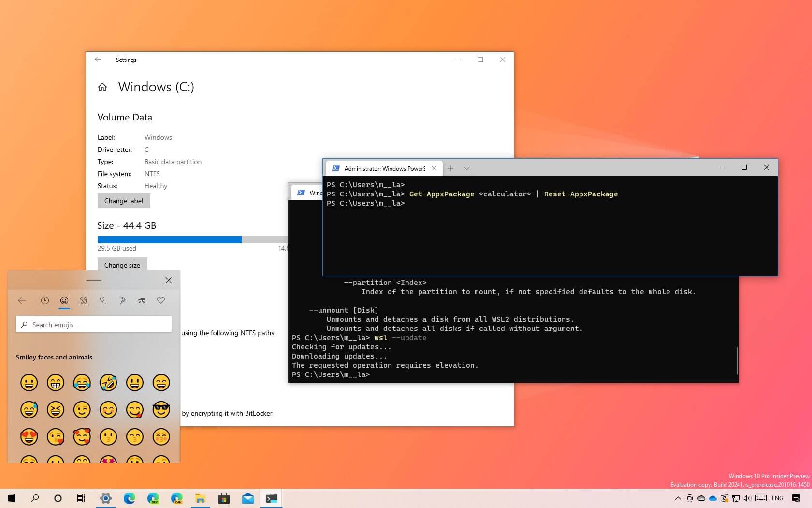The image size is (812, 508).
Task: Click the rear Terminal window's scrollbar
Action: pyautogui.click(x=737, y=360)
